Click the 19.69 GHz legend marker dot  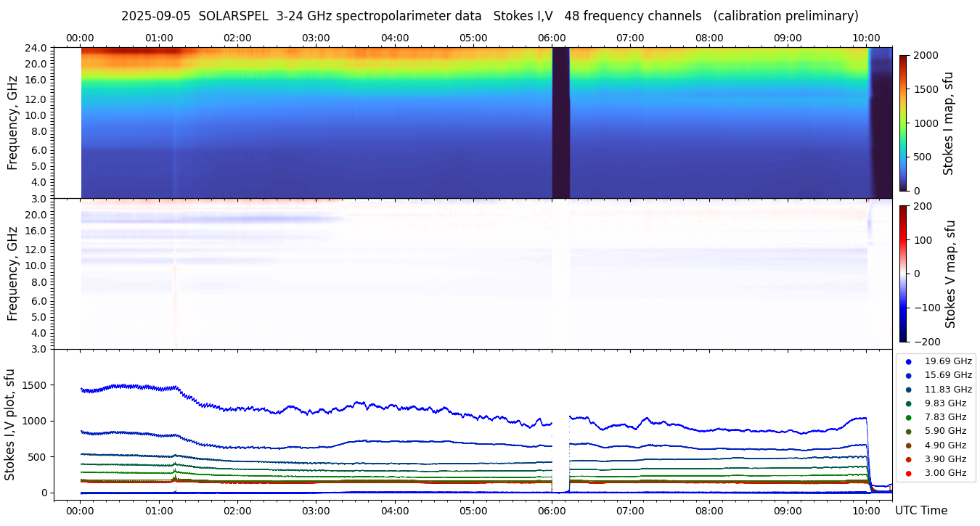[908, 361]
